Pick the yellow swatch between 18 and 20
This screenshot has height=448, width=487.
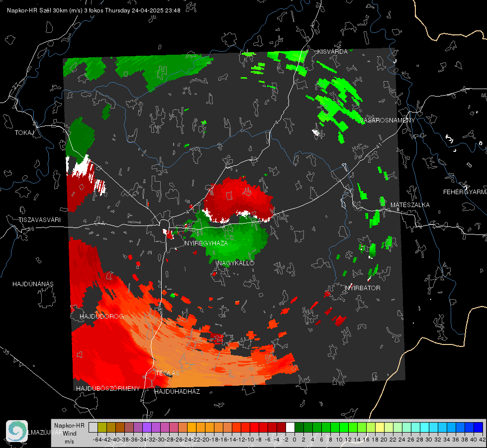point(380,428)
